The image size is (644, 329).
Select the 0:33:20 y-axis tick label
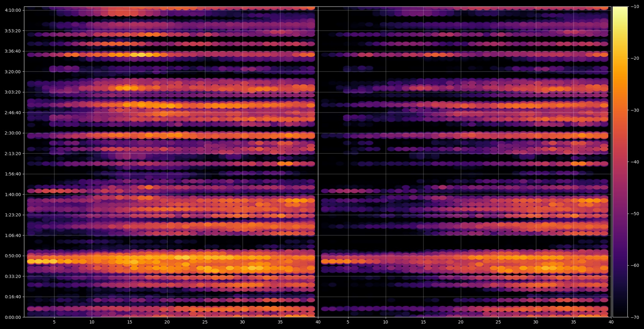click(x=13, y=277)
